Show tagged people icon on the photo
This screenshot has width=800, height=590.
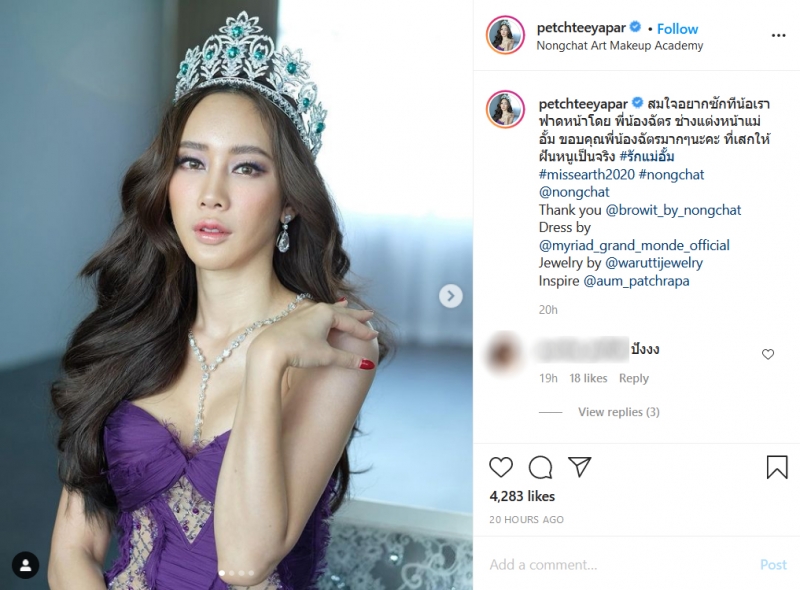pyautogui.click(x=25, y=565)
